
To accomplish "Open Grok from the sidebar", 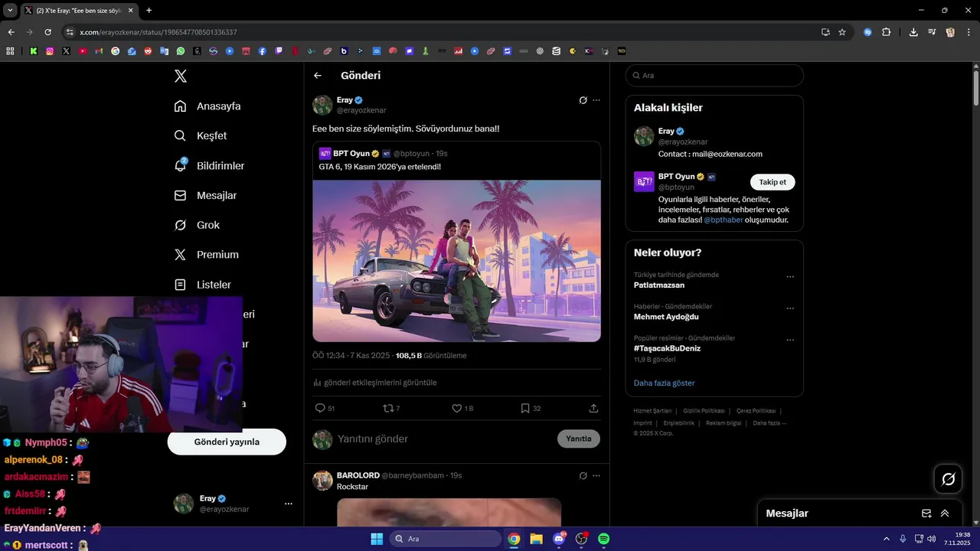I will tap(197, 225).
